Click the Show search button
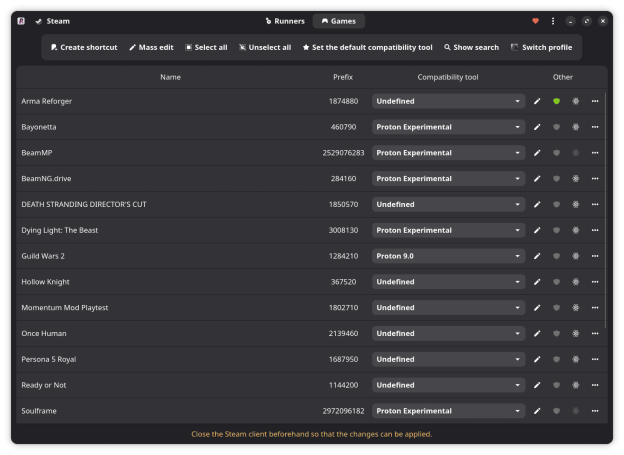Viewport: 624px width, 455px height. [x=471, y=47]
